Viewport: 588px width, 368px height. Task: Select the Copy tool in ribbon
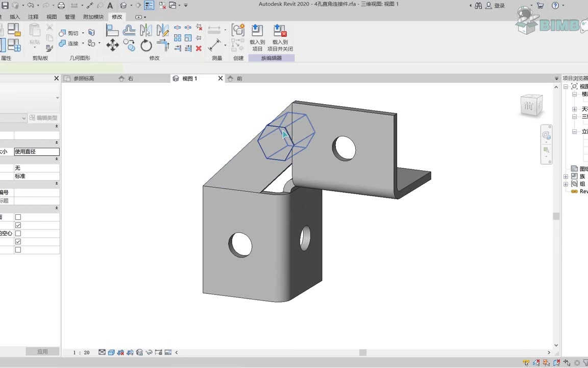[130, 45]
